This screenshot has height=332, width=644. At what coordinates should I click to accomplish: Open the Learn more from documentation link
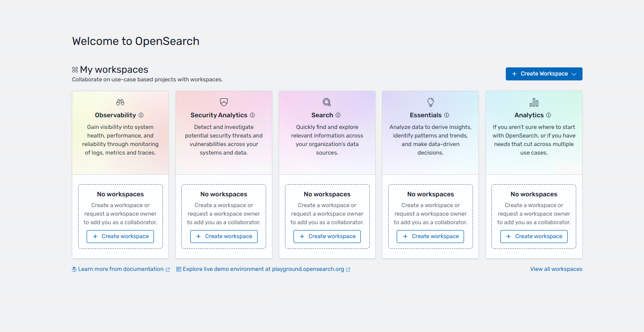(121, 269)
